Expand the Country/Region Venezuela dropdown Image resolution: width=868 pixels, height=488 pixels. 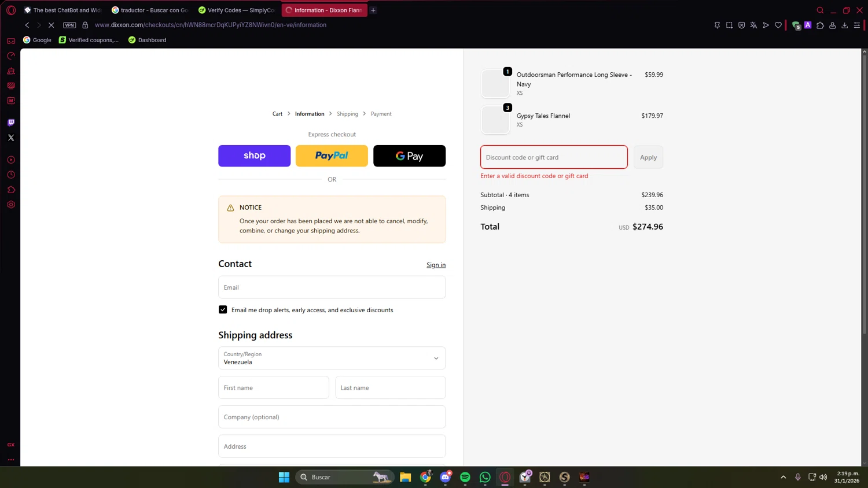point(332,358)
